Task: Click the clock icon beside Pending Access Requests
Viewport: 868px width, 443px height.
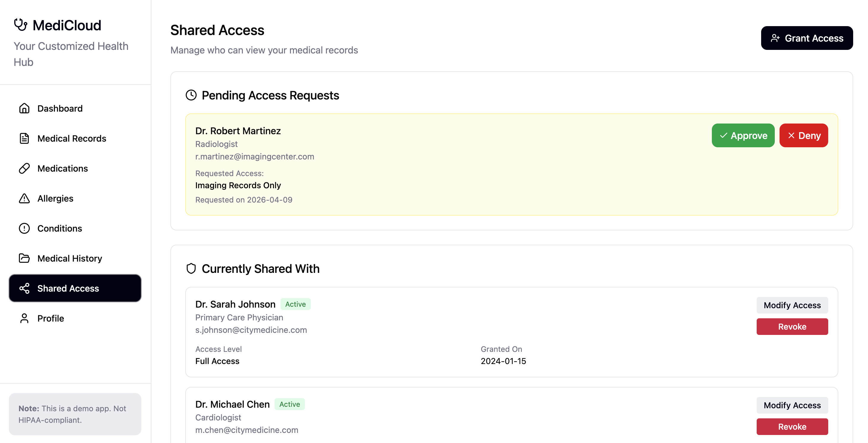Action: point(191,95)
